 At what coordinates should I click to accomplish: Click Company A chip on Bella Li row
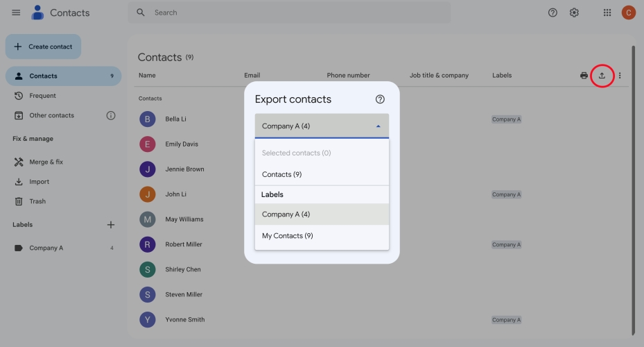(507, 119)
